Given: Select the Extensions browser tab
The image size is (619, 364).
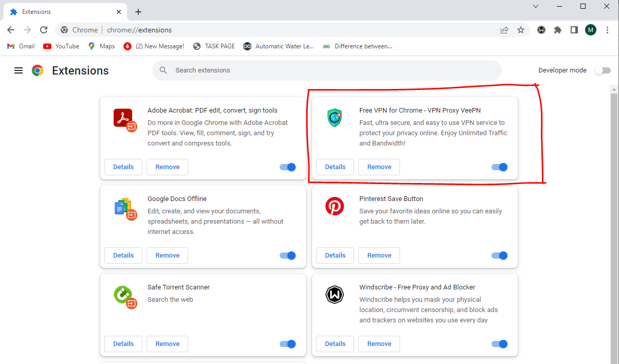Looking at the screenshot, I should pos(65,12).
